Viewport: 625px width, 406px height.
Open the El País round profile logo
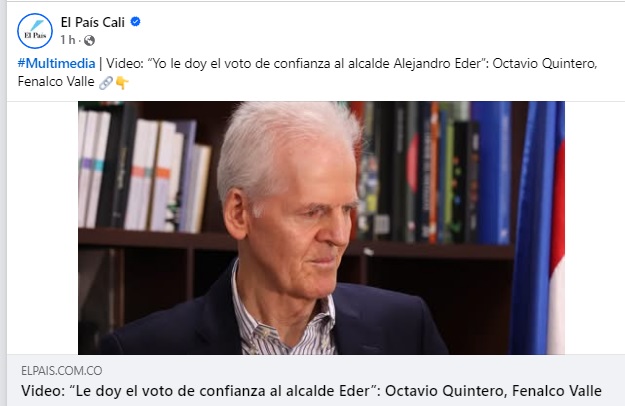pyautogui.click(x=35, y=31)
